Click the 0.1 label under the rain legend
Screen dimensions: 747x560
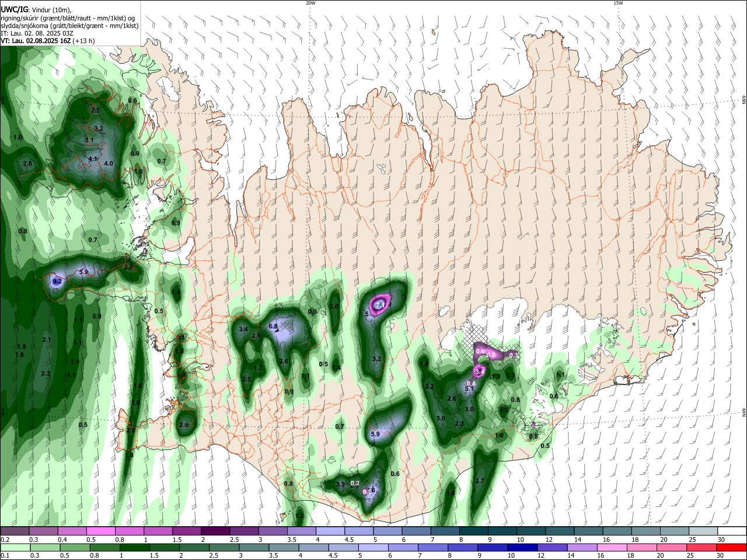point(4,556)
